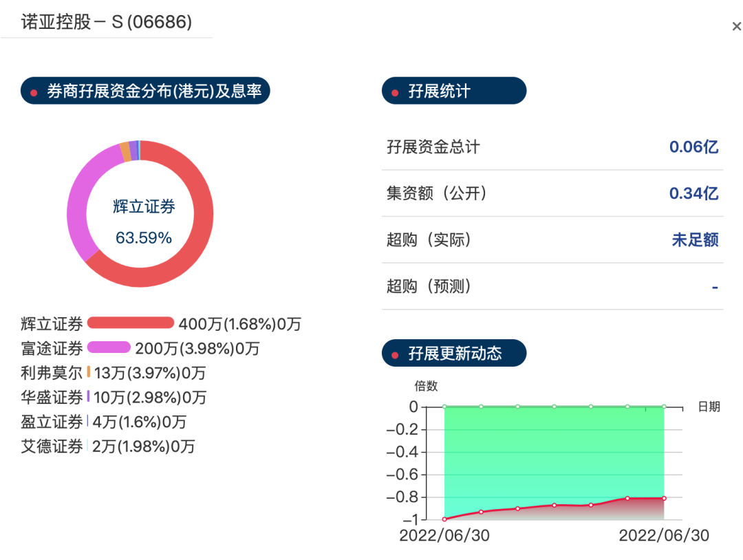Click the first red data point near −1
This screenshot has width=743, height=560.
pos(444,519)
